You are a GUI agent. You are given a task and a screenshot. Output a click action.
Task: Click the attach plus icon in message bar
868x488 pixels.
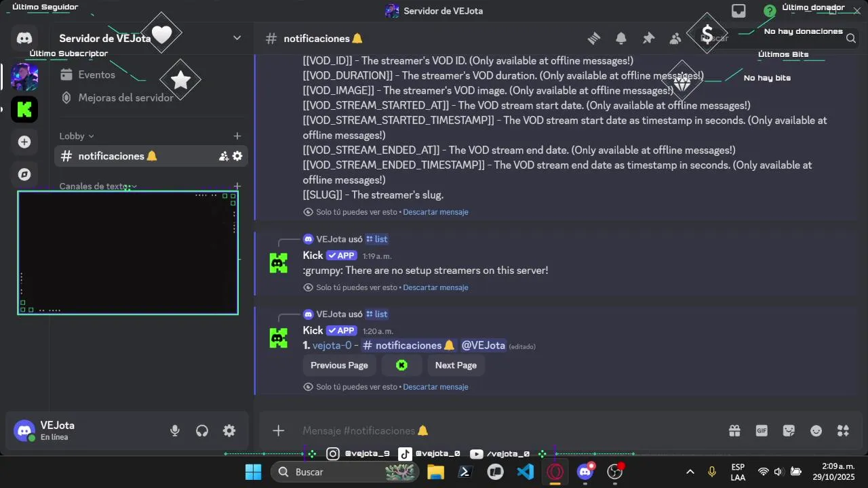[278, 430]
